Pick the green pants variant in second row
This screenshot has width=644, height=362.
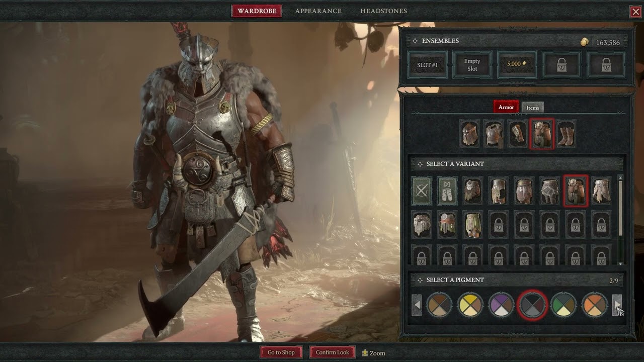pyautogui.click(x=473, y=224)
